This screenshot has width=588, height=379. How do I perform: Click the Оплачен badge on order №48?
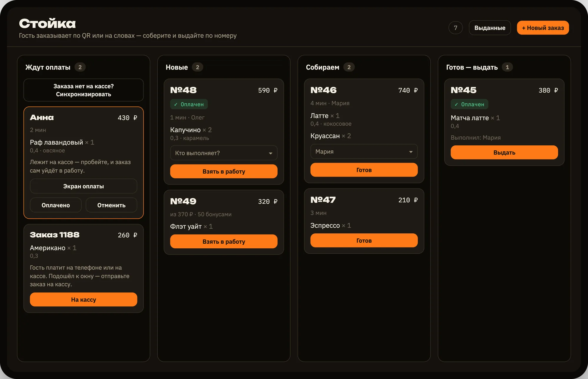coord(189,104)
